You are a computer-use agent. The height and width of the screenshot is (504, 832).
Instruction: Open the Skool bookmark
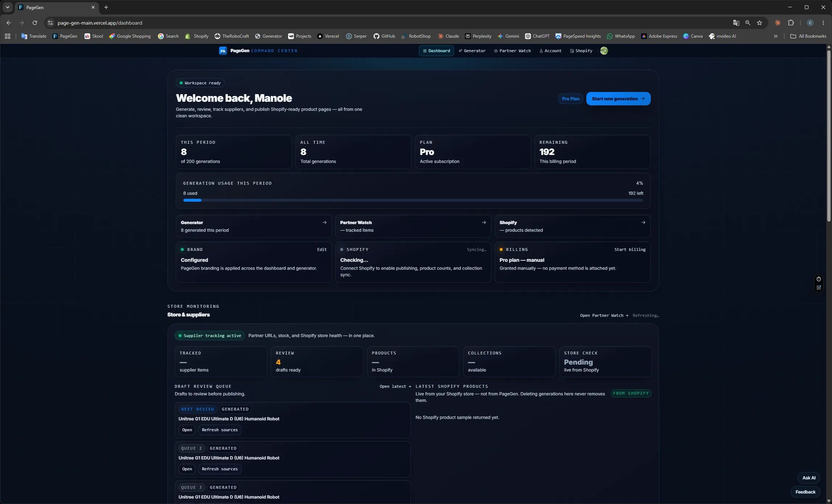(94, 36)
